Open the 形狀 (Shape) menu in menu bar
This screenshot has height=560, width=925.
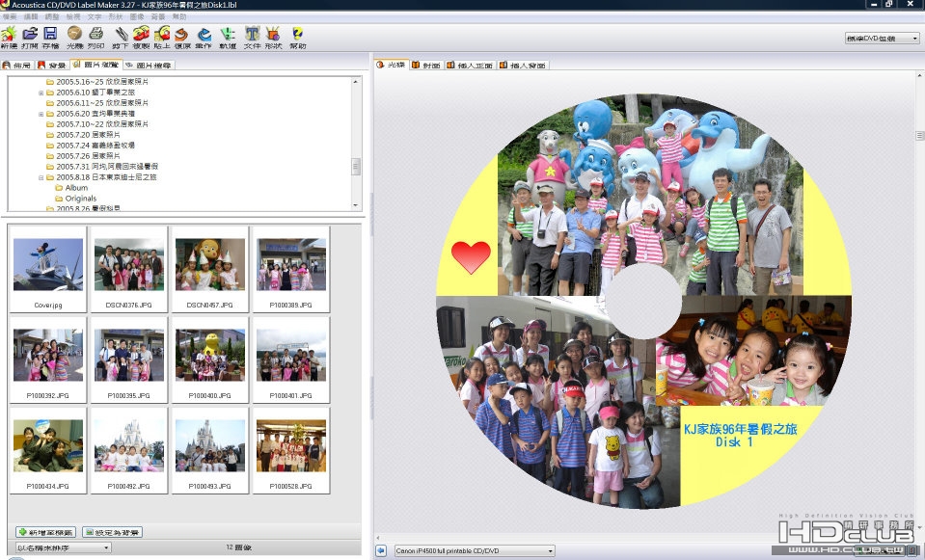[x=116, y=16]
